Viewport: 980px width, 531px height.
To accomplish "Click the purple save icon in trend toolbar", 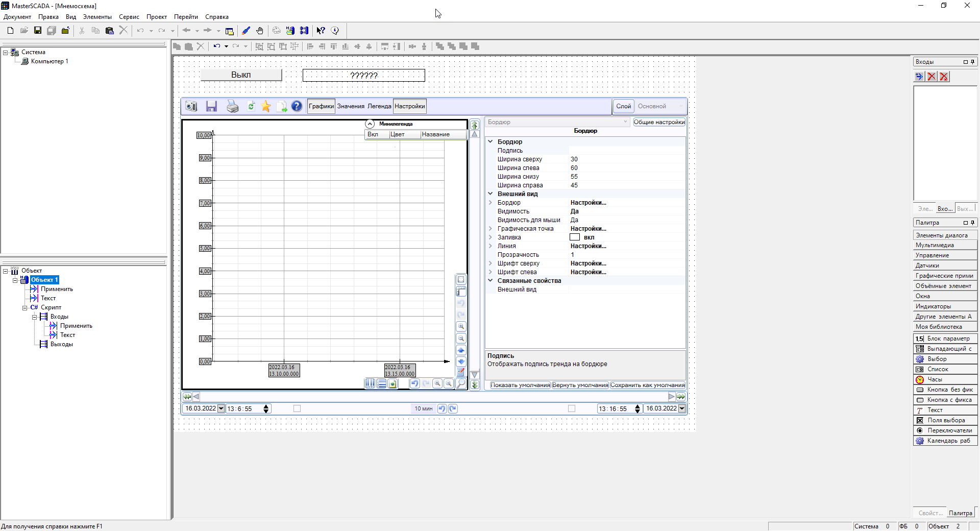I will pos(211,106).
